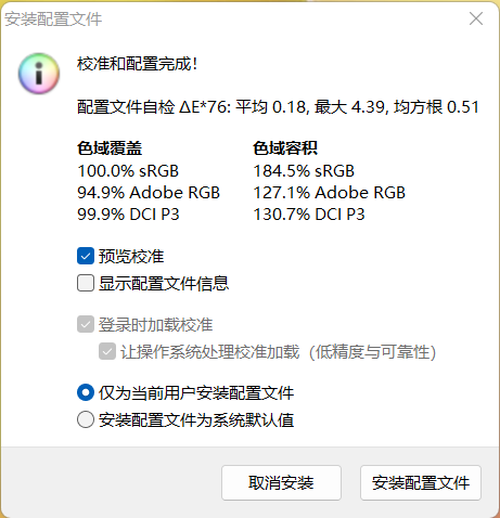Select 安装配置文件为系统默认值 radio option

pos(85,420)
